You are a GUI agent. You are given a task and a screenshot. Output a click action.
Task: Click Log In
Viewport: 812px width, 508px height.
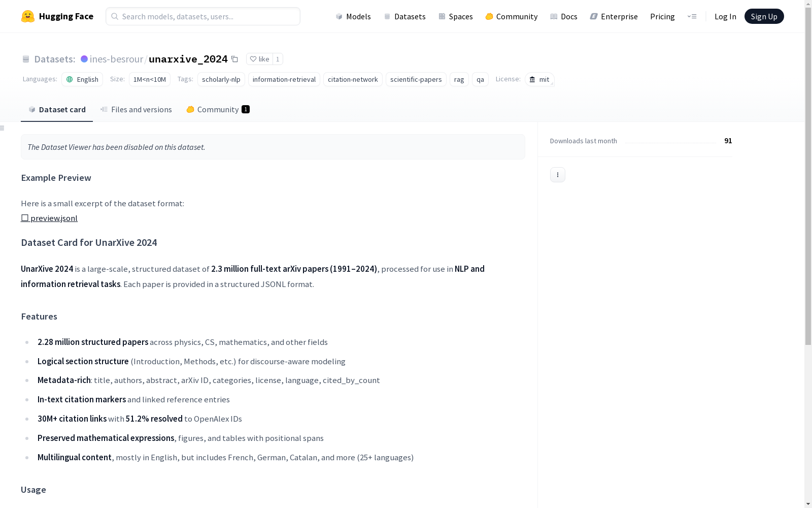click(x=725, y=16)
